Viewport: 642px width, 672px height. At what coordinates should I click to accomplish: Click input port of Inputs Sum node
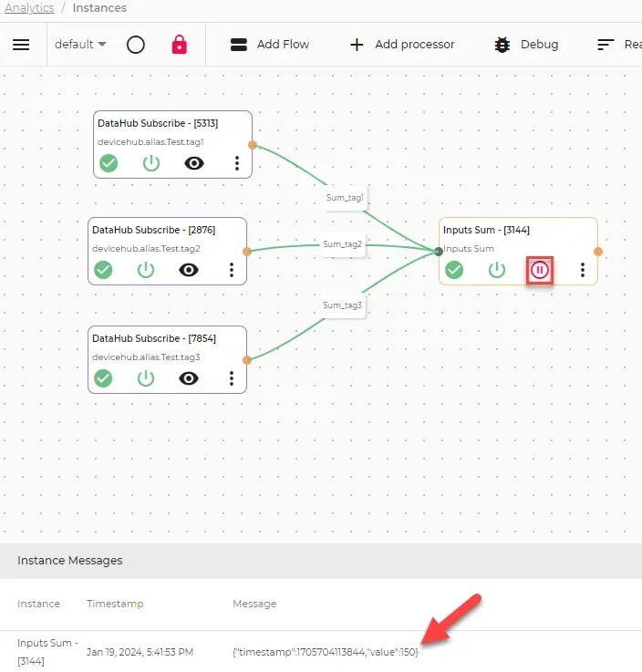point(439,252)
